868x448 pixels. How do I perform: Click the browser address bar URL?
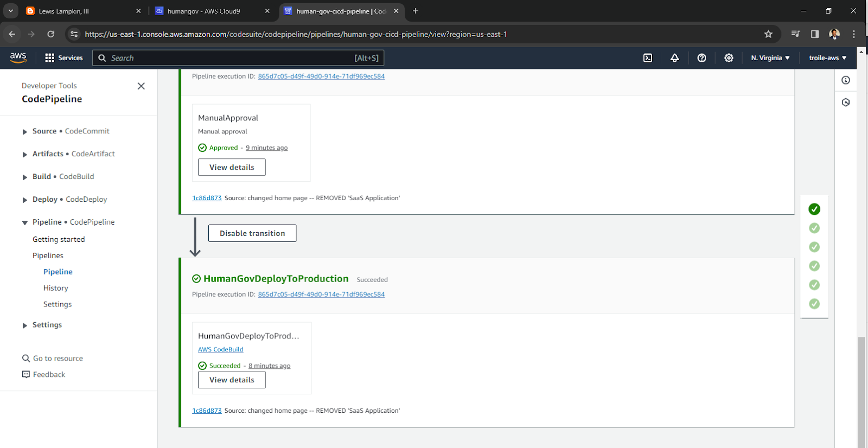[x=296, y=34]
